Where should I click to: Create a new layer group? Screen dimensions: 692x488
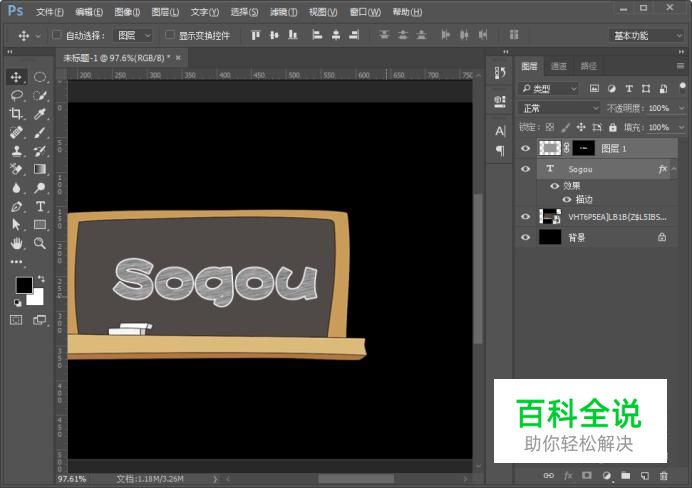(x=625, y=476)
